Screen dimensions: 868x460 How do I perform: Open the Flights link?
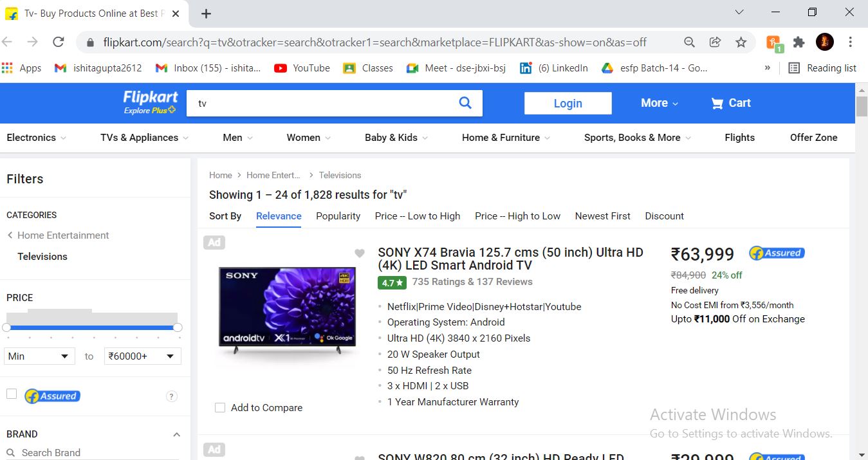pos(740,138)
